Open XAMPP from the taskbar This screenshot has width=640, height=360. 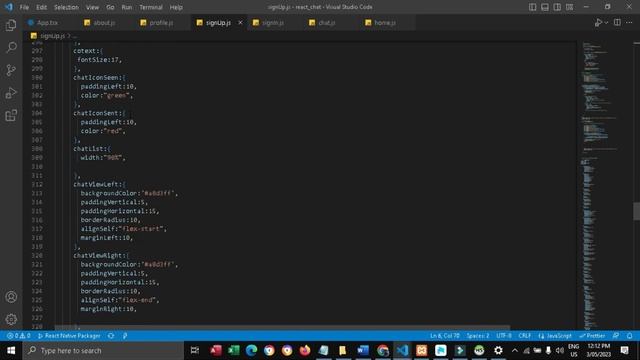coord(422,350)
